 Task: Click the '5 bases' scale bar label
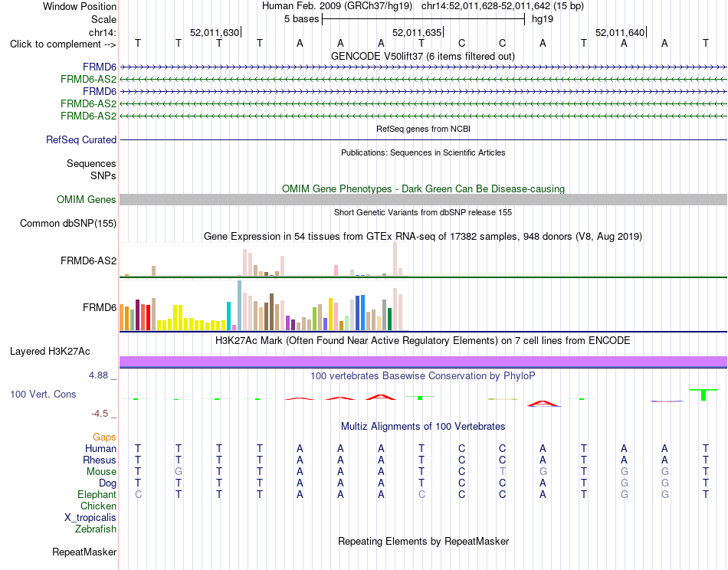pos(302,19)
